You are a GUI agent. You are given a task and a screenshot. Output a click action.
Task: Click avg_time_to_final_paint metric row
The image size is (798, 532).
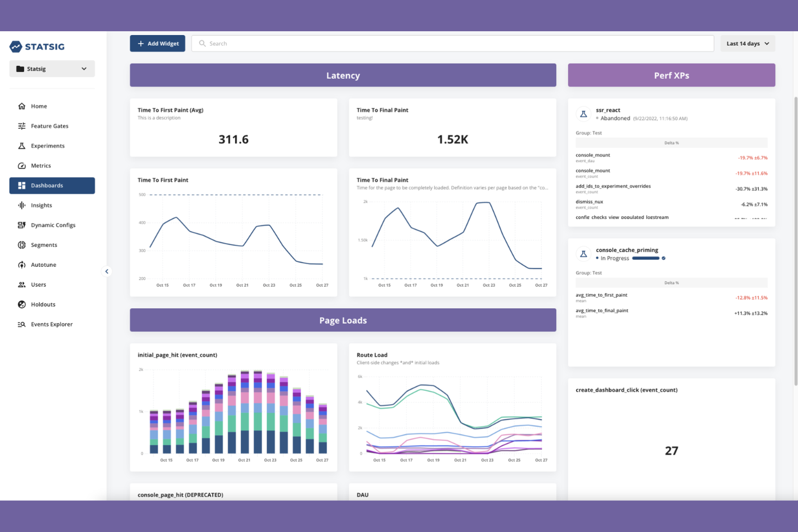tap(671, 313)
